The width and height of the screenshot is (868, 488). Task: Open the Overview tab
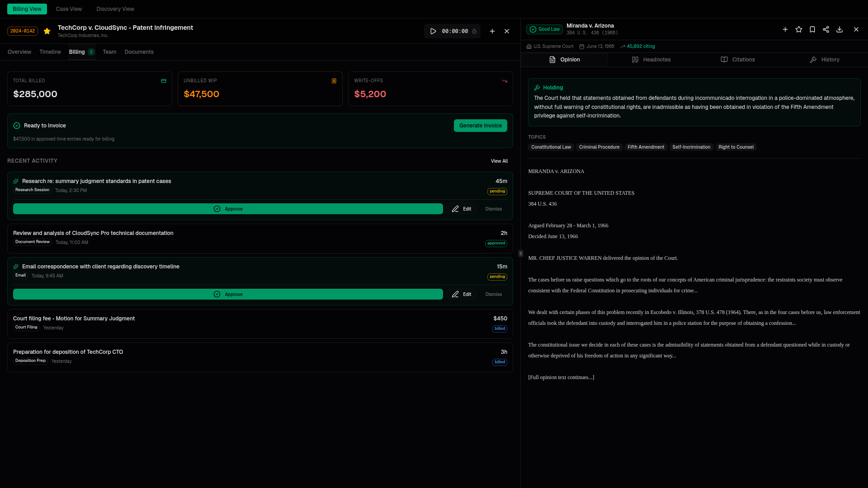tap(19, 52)
